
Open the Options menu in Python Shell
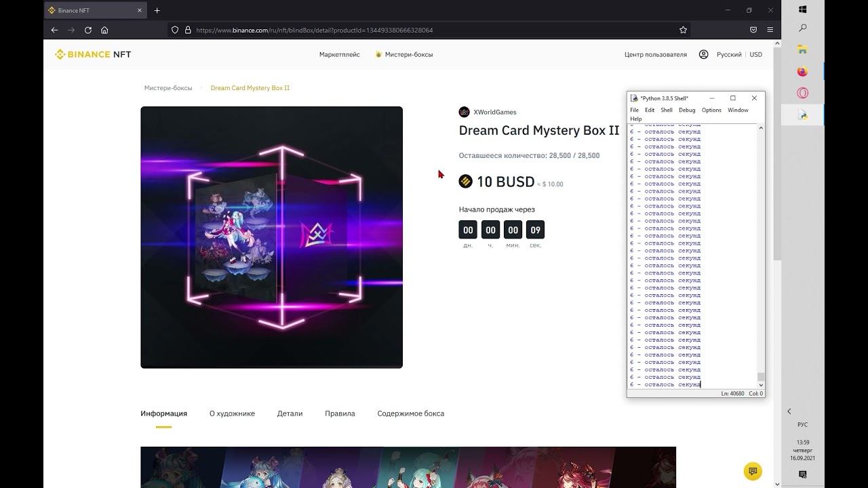click(x=711, y=110)
